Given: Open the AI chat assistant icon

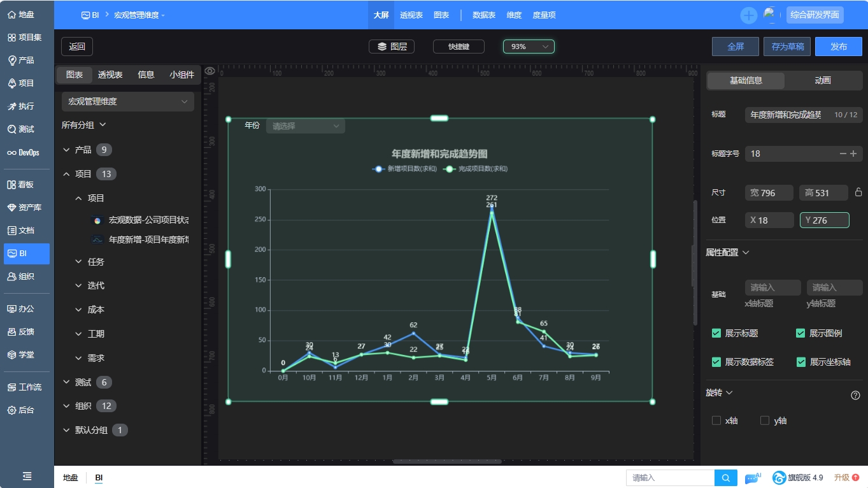Looking at the screenshot, I should point(753,478).
